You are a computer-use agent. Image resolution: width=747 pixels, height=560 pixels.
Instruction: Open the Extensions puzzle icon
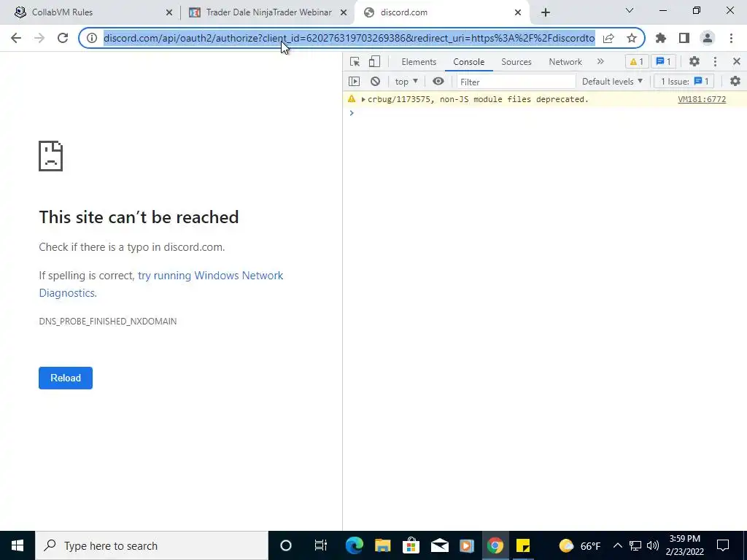click(x=661, y=38)
